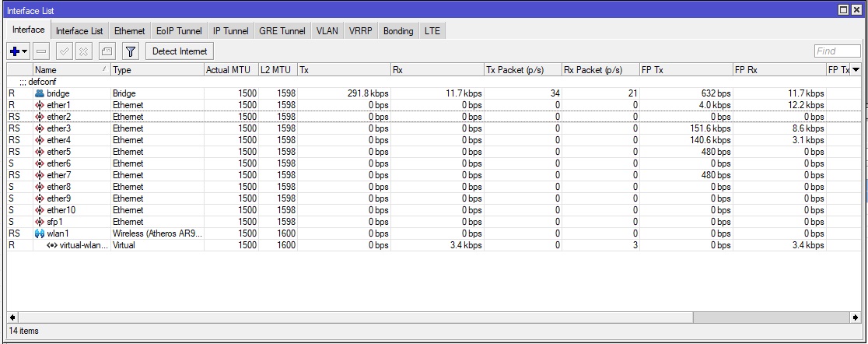Click the ether6 interface icon

click(40, 163)
